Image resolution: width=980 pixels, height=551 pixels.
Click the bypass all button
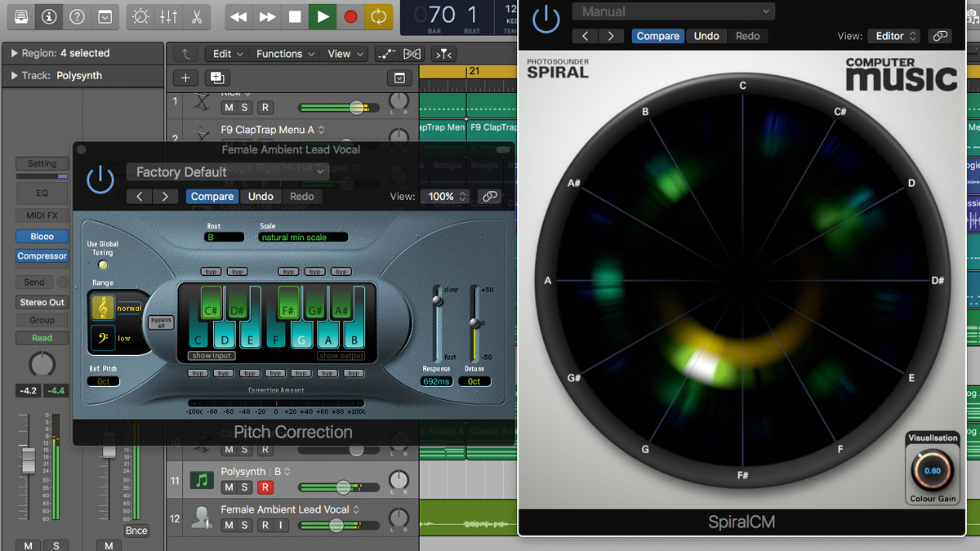click(161, 322)
